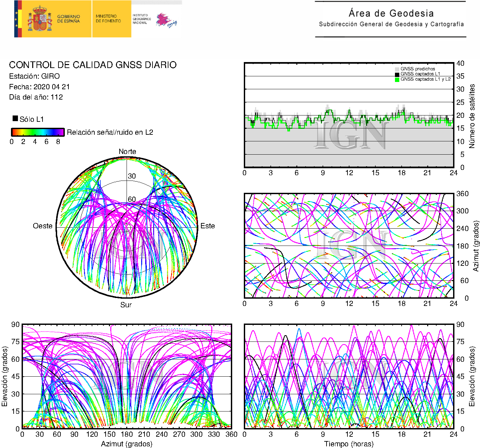
Task: Click the Estación: GIRO label
Action: tap(34, 76)
